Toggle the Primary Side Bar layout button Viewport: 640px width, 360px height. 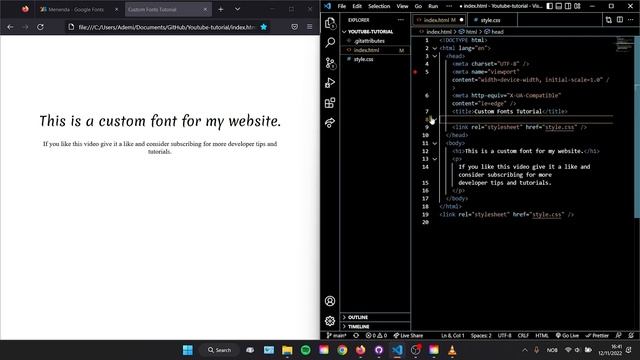coord(550,6)
